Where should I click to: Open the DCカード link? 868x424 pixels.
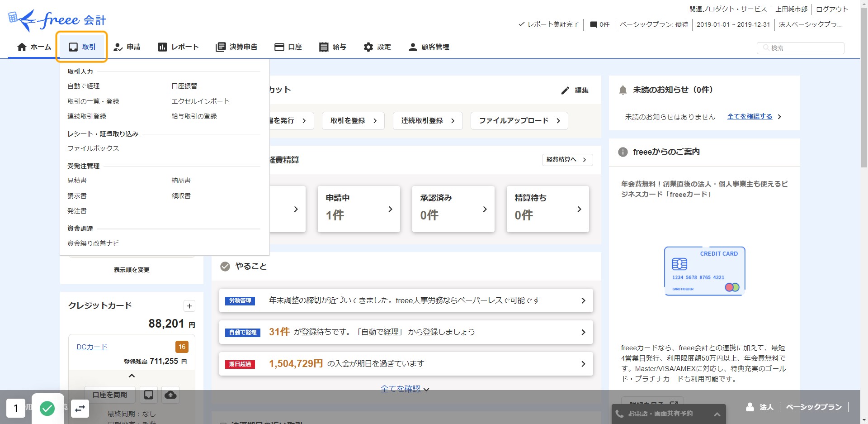(92, 347)
